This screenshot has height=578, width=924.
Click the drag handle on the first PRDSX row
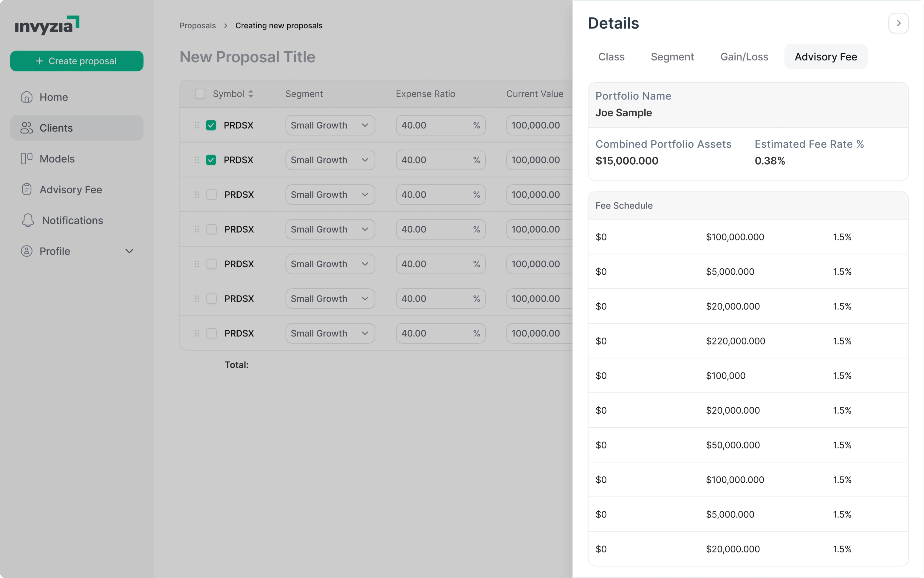pyautogui.click(x=196, y=125)
